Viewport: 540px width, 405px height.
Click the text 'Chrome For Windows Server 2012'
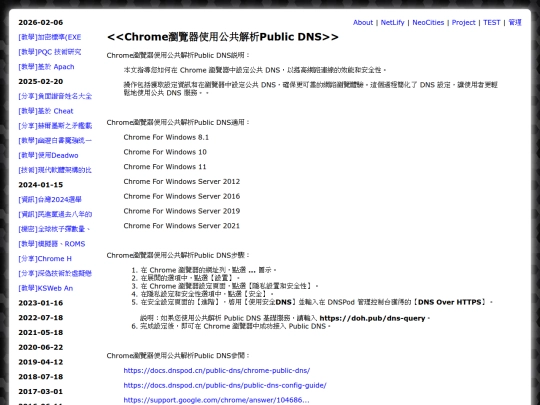click(x=181, y=181)
